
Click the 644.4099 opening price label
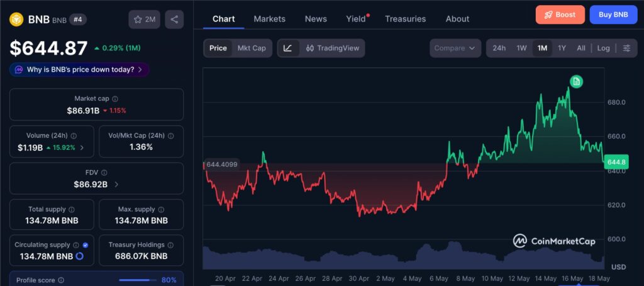(x=221, y=164)
